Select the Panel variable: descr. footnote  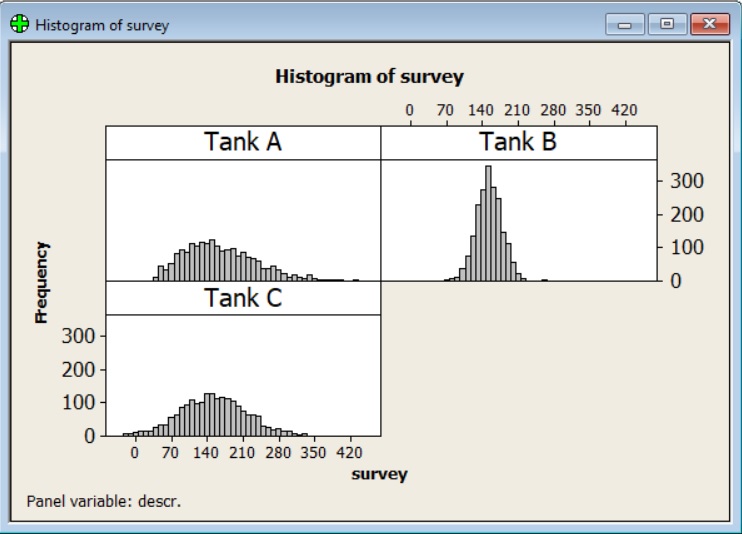104,500
